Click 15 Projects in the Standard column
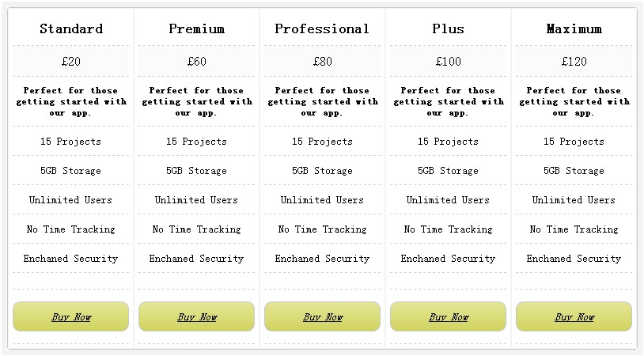Screen dimensions: 644x356 click(x=71, y=142)
